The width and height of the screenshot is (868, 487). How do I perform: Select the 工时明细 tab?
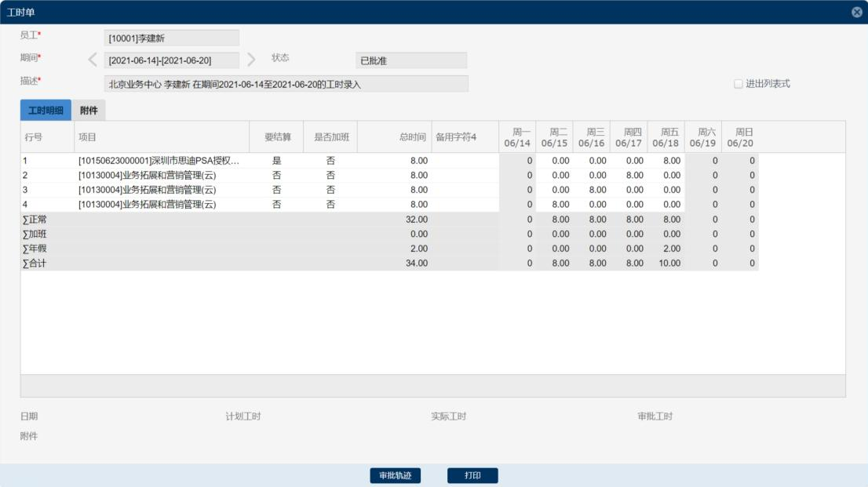tap(46, 111)
